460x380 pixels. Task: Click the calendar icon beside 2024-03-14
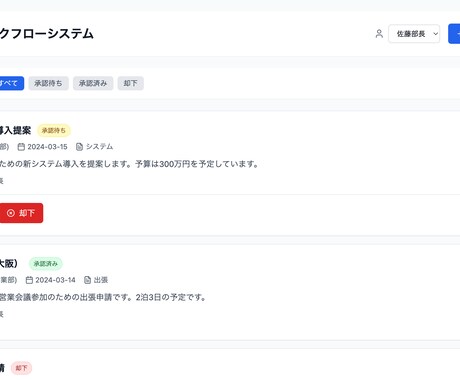[x=29, y=280]
